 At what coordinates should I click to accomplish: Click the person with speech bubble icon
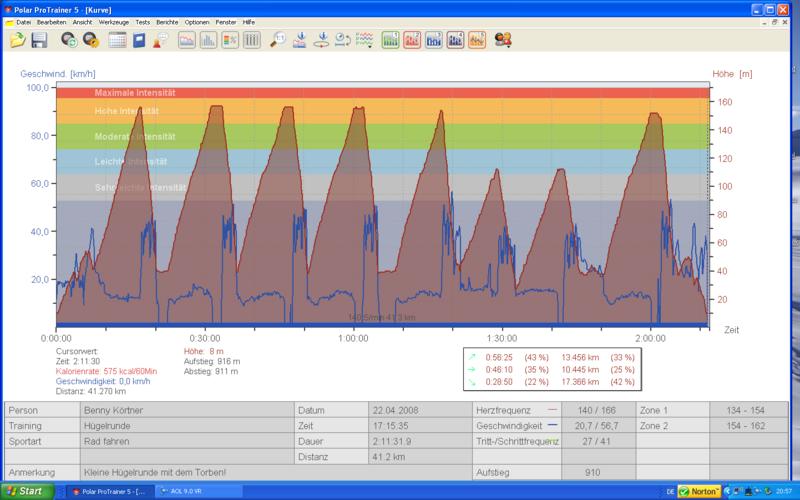[x=160, y=40]
